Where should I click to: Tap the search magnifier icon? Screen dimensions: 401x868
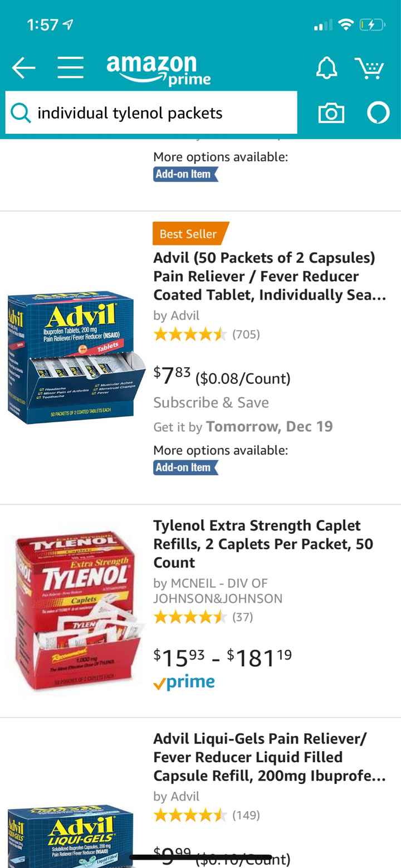21,113
